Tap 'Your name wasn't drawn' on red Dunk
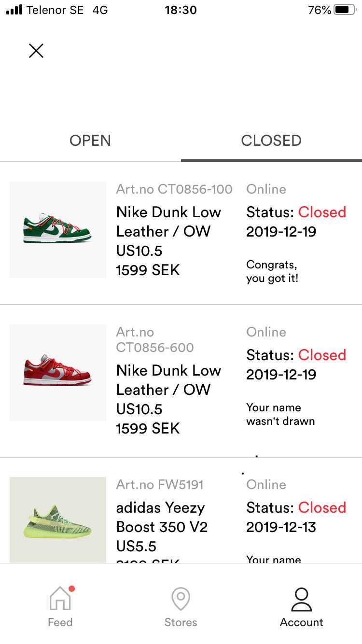Image resolution: width=362 pixels, height=644 pixels. 280,414
